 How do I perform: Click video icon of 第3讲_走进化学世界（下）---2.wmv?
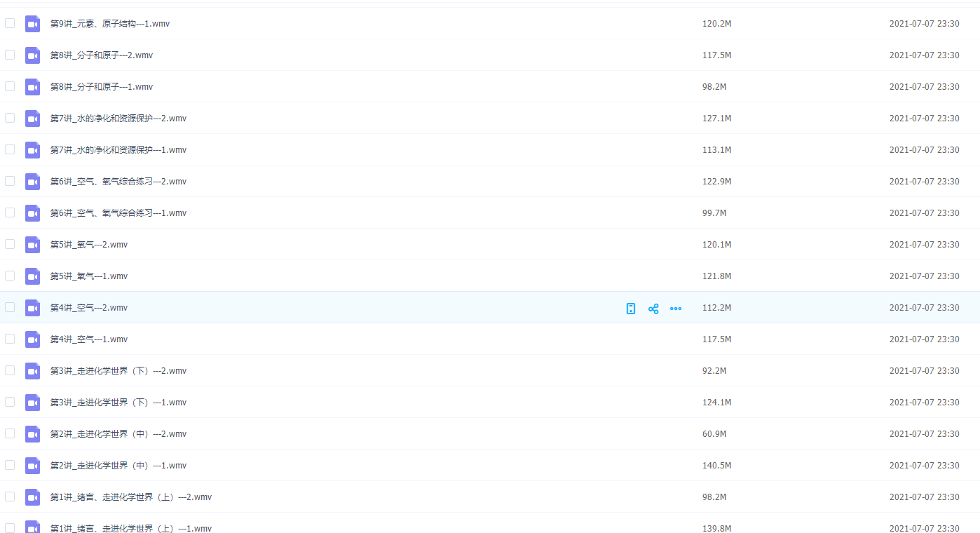(33, 371)
